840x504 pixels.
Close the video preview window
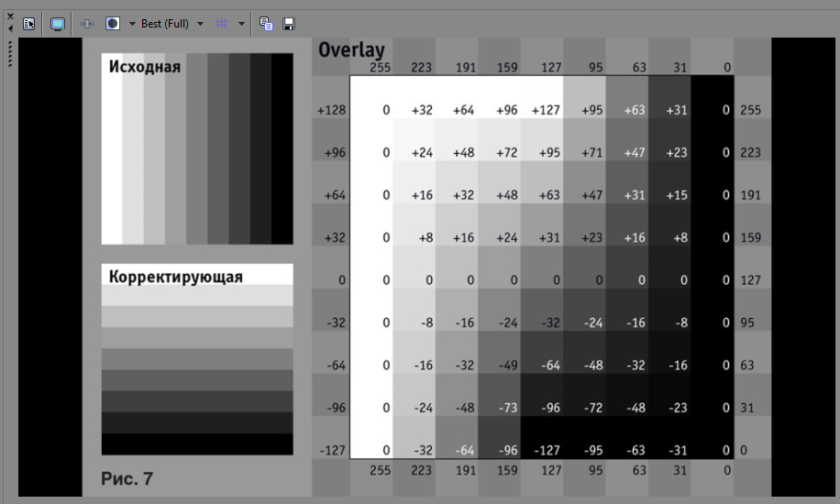click(10, 16)
